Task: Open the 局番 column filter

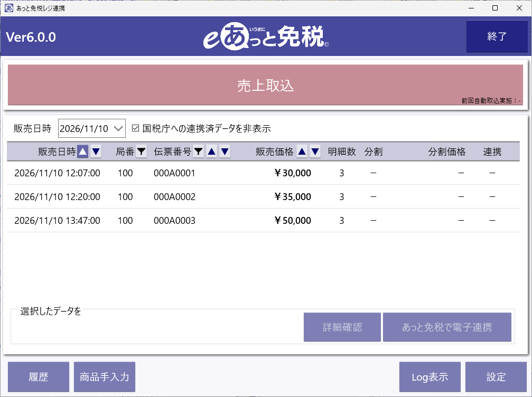Action: click(141, 151)
